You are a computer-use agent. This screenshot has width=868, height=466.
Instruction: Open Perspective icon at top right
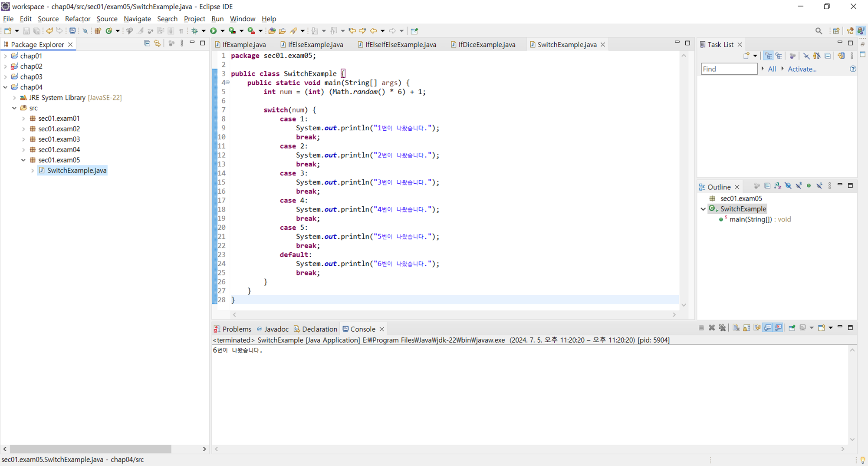tap(836, 31)
